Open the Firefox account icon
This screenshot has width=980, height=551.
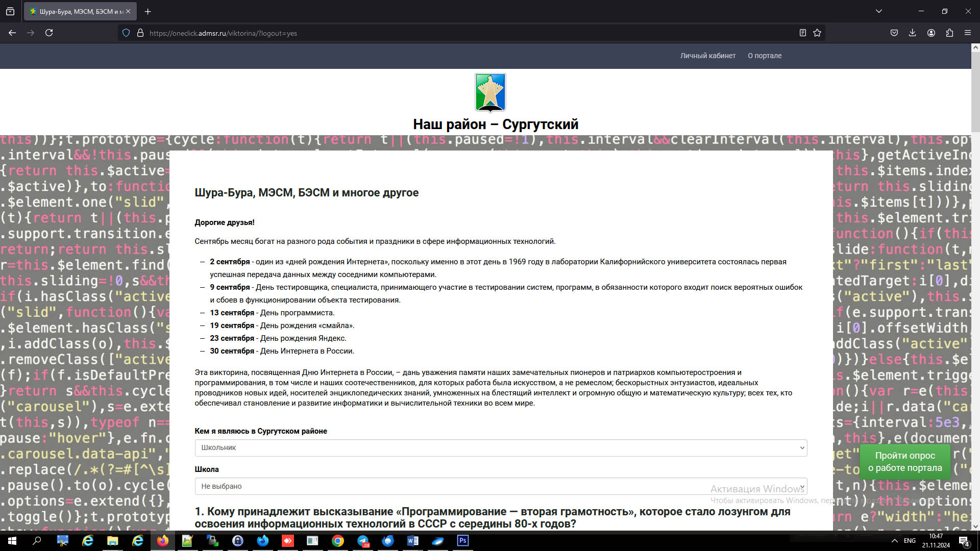(931, 33)
